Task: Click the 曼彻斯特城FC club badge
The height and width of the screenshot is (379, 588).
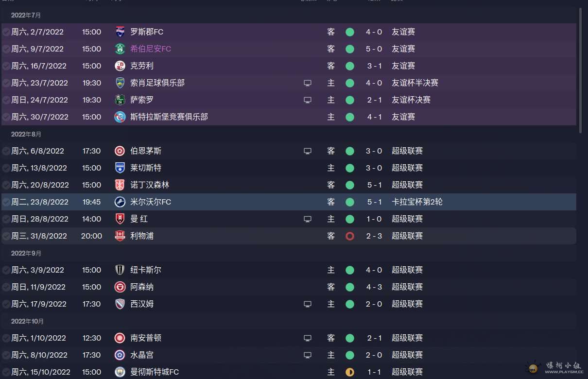Action: (120, 372)
